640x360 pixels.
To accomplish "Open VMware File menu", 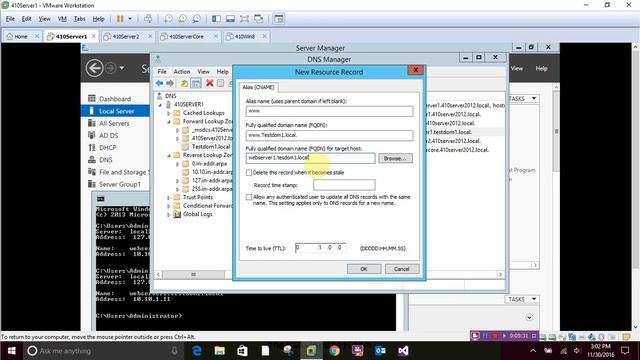I will (x=10, y=19).
